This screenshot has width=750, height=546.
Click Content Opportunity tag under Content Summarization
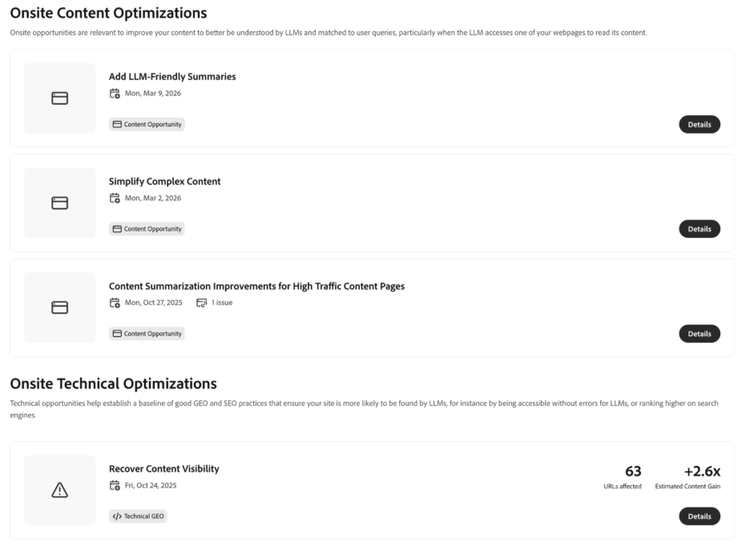pyautogui.click(x=147, y=334)
